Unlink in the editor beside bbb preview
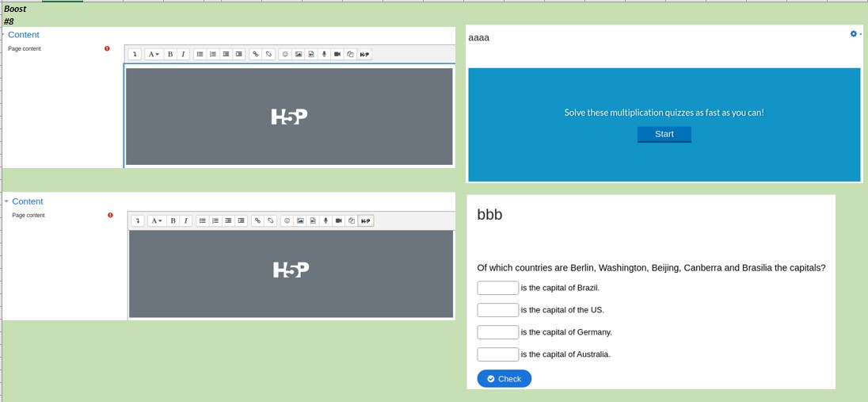The height and width of the screenshot is (402, 868). tap(271, 220)
